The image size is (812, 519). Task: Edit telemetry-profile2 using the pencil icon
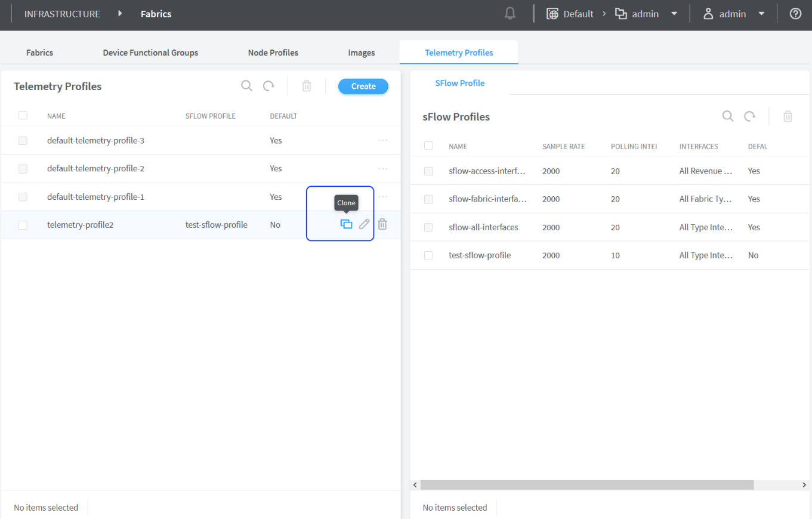tap(364, 224)
